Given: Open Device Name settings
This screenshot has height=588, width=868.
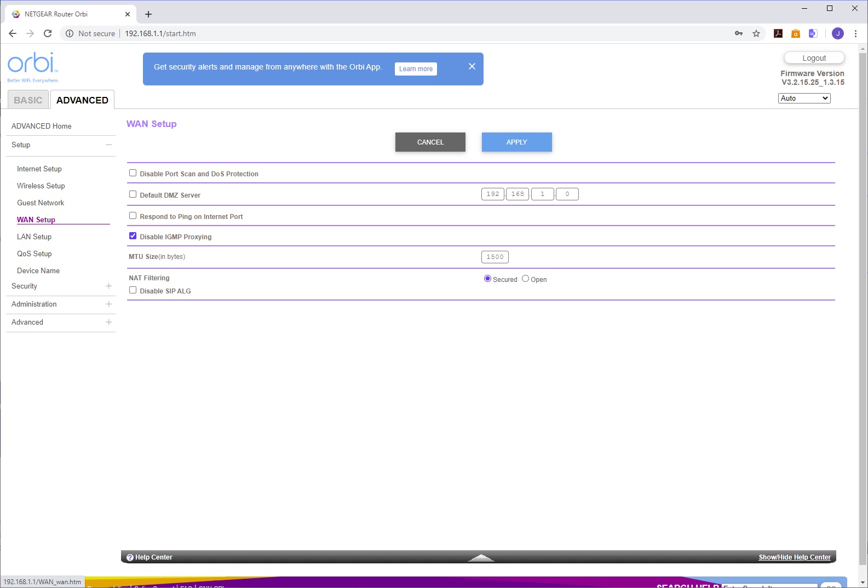Looking at the screenshot, I should tap(38, 270).
